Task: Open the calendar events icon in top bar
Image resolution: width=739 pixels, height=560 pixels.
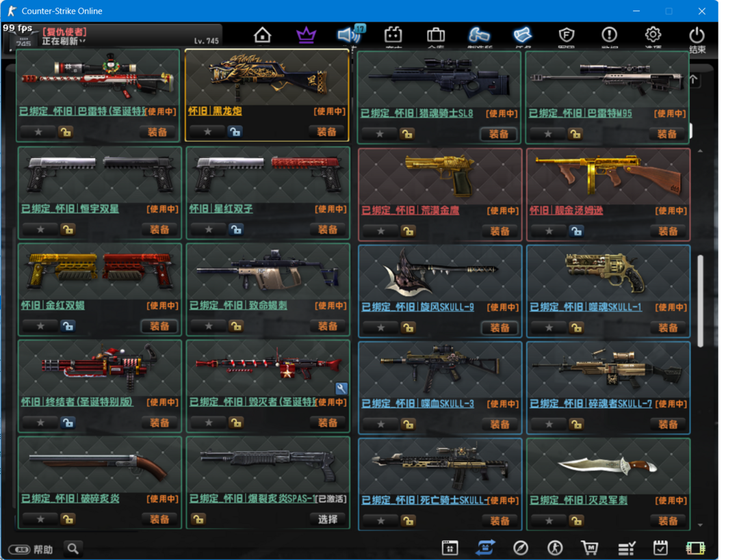Action: [393, 35]
